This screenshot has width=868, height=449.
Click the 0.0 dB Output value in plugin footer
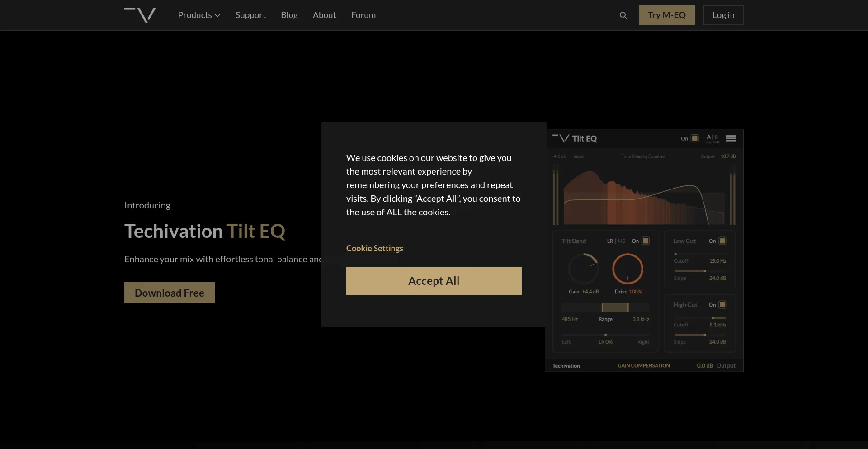coord(705,365)
